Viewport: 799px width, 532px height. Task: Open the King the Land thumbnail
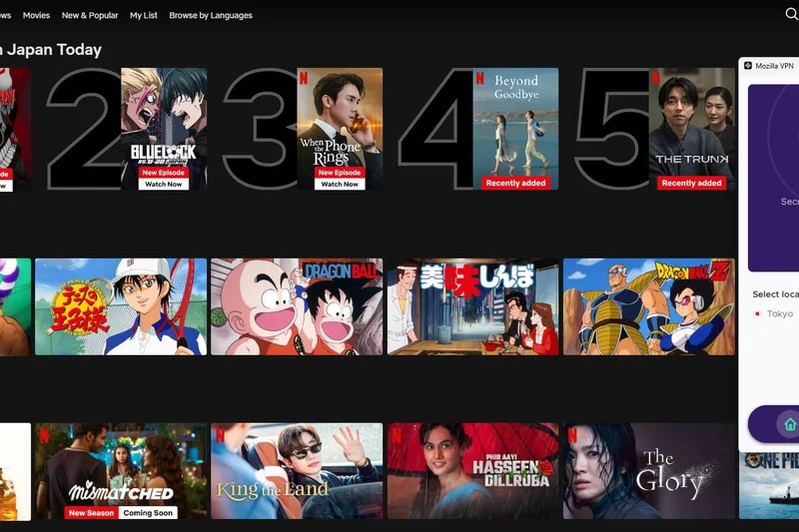[297, 471]
